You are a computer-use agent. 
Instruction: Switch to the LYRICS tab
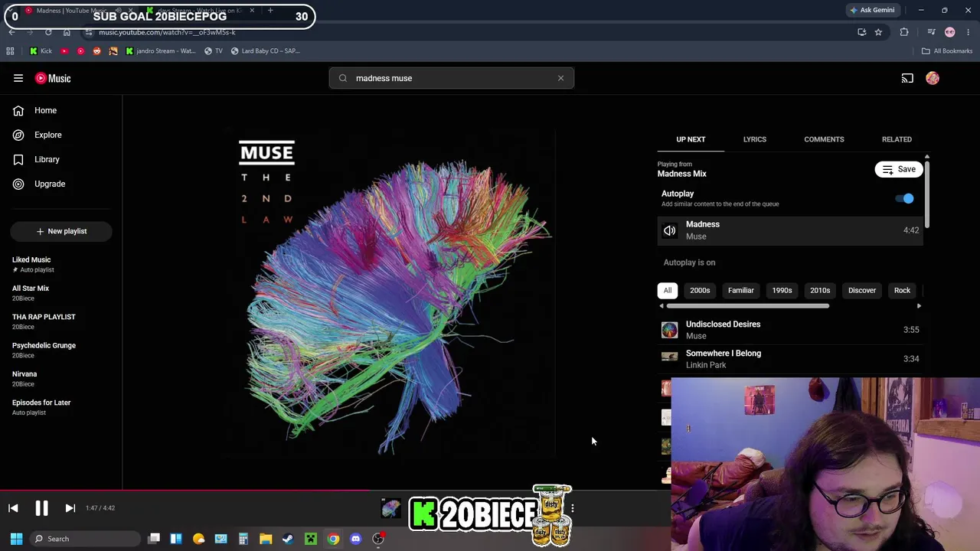[755, 139]
